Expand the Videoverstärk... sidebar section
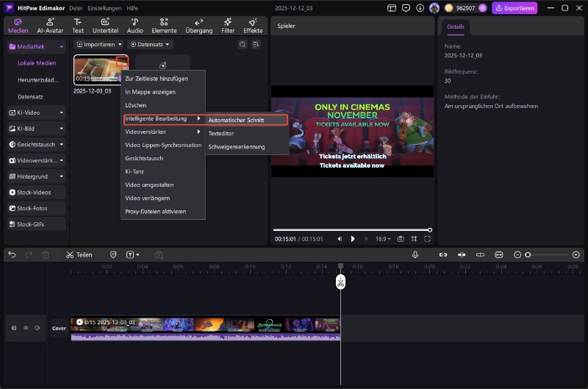The width and height of the screenshot is (588, 389). pyautogui.click(x=62, y=160)
